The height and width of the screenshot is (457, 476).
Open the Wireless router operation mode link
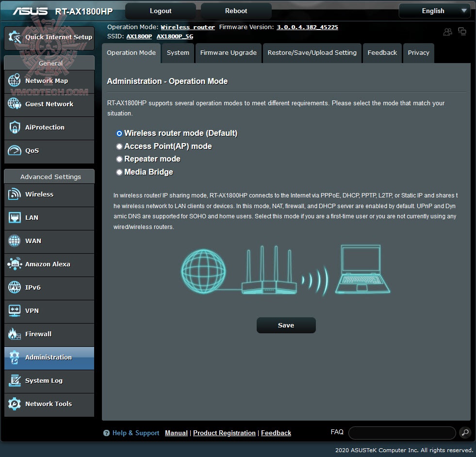coord(188,27)
